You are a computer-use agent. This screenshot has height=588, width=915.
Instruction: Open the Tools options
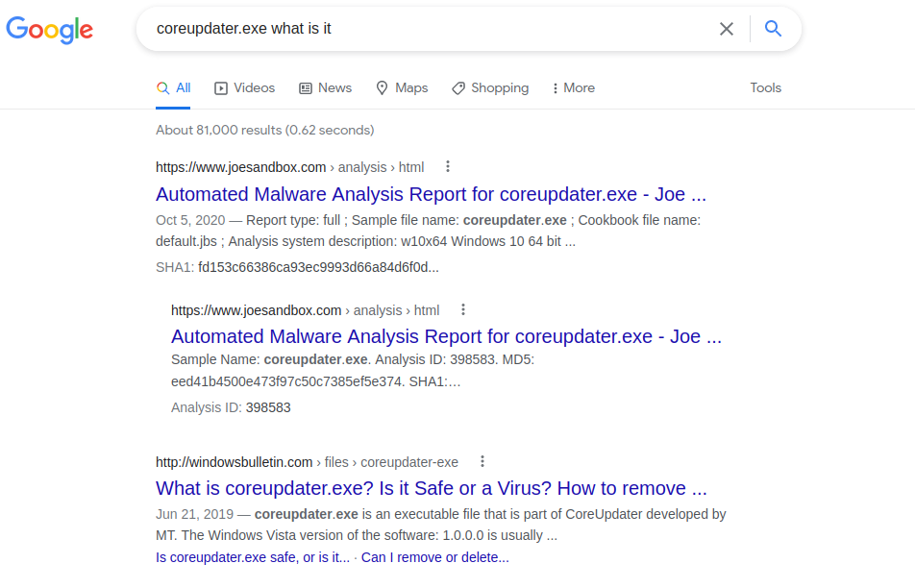[x=765, y=88]
